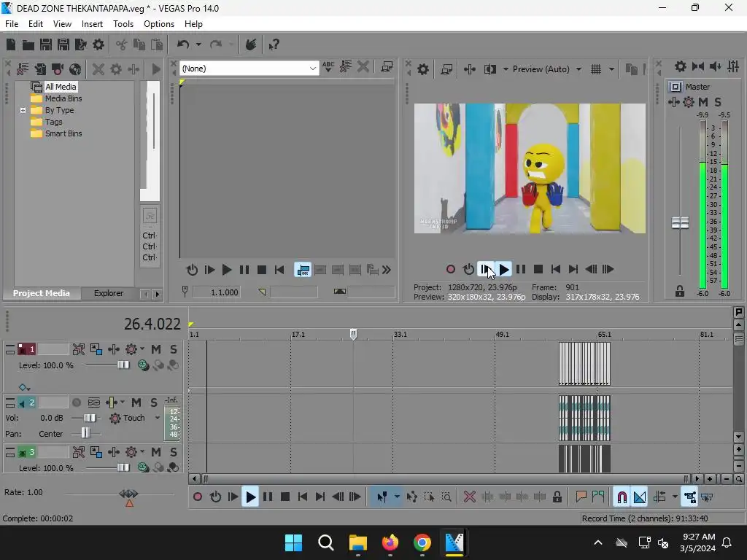Click Pause in the Video Preview window
Viewport: 747px width, 560px height.
coord(521,270)
